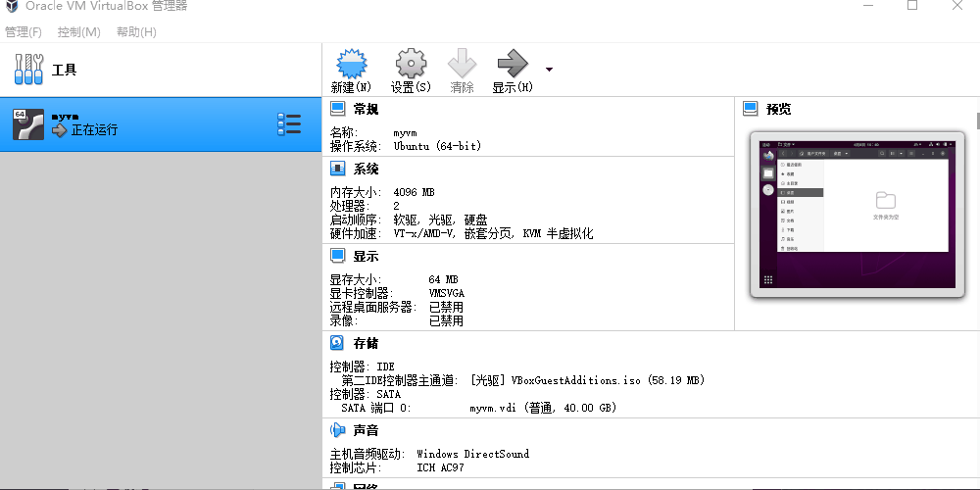Open the 管理(F) menu
The image size is (980, 490).
click(24, 32)
